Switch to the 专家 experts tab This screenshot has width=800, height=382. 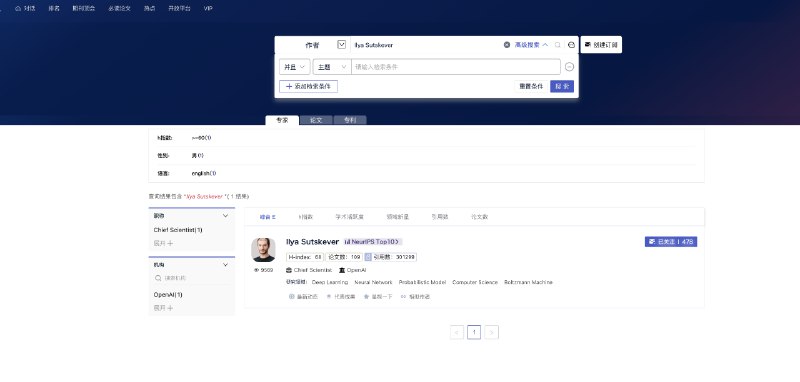click(282, 120)
